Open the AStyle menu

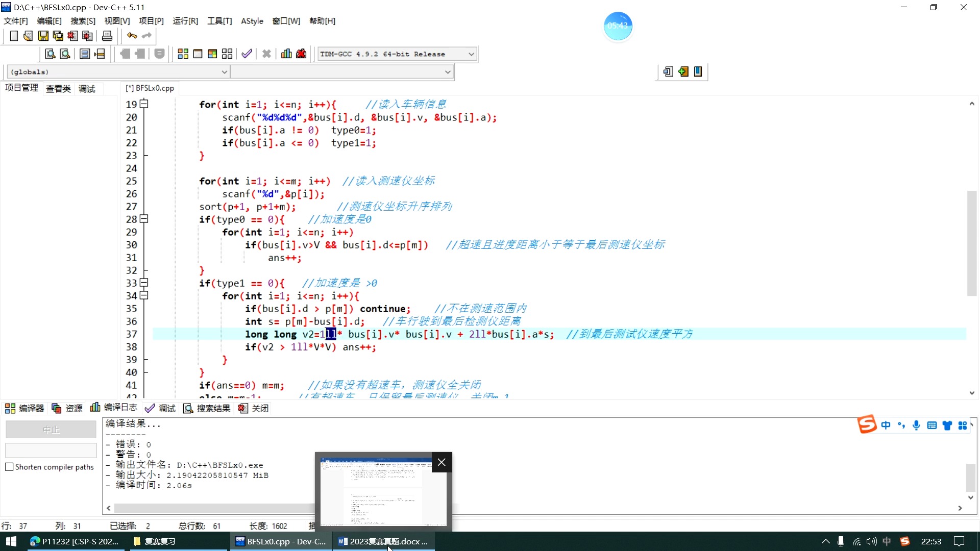tap(252, 21)
